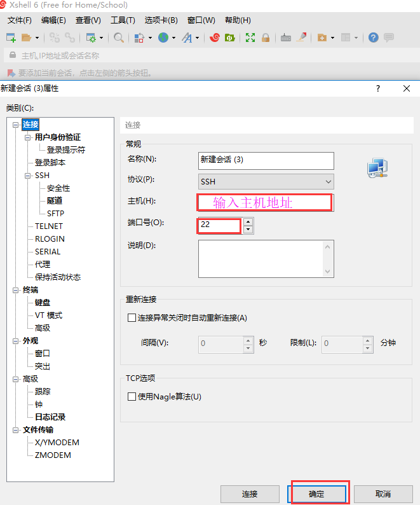Click the padlock lock-screen icon
Viewport: 420px width, 505px height.
(266, 38)
